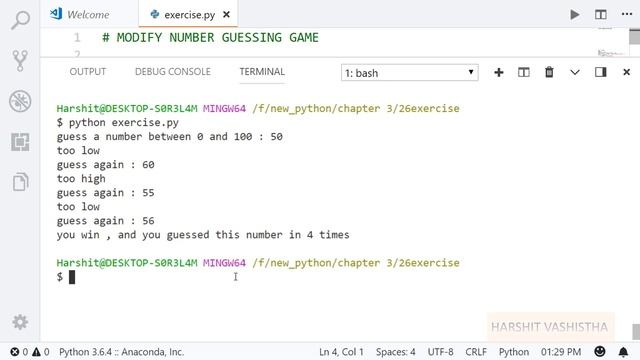Select the Python language mode in status bar
Viewport: 640px width, 360px height.
click(x=514, y=352)
